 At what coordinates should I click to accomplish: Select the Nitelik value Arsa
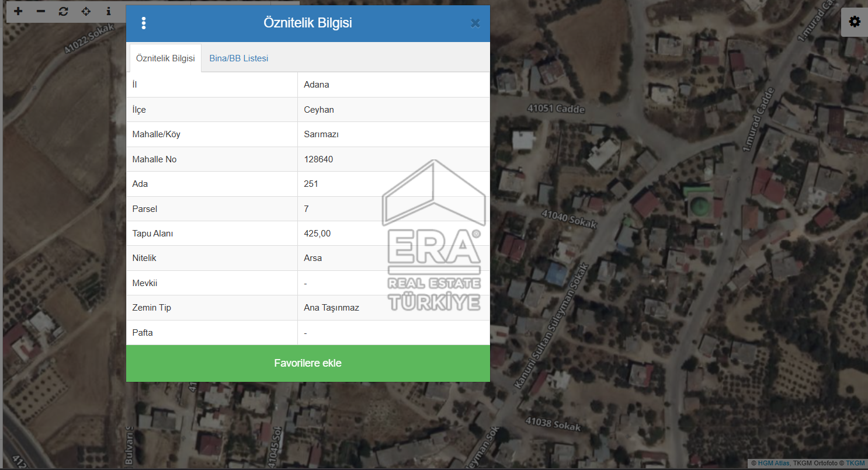pos(313,258)
